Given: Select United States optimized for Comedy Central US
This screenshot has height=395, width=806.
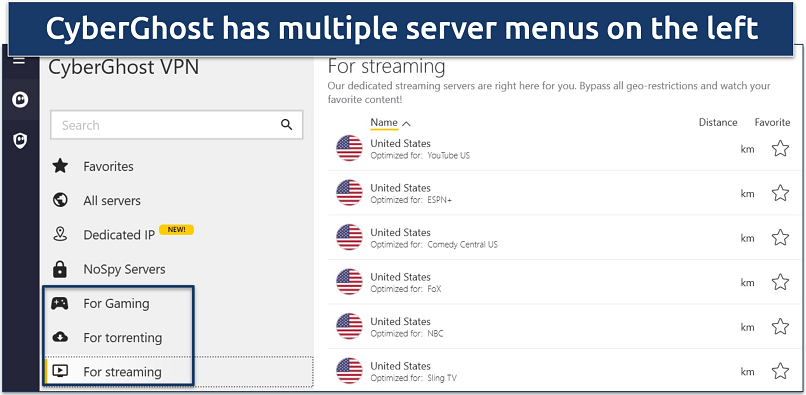Looking at the screenshot, I should (x=563, y=238).
